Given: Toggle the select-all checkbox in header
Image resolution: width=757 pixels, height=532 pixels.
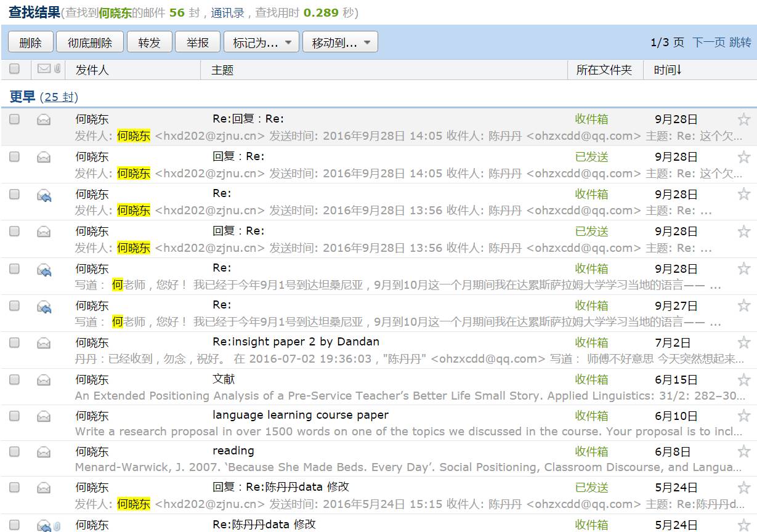Looking at the screenshot, I should tap(14, 69).
